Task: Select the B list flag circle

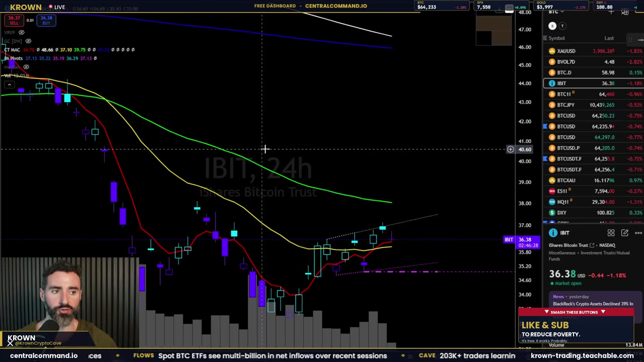Action: click(x=552, y=26)
